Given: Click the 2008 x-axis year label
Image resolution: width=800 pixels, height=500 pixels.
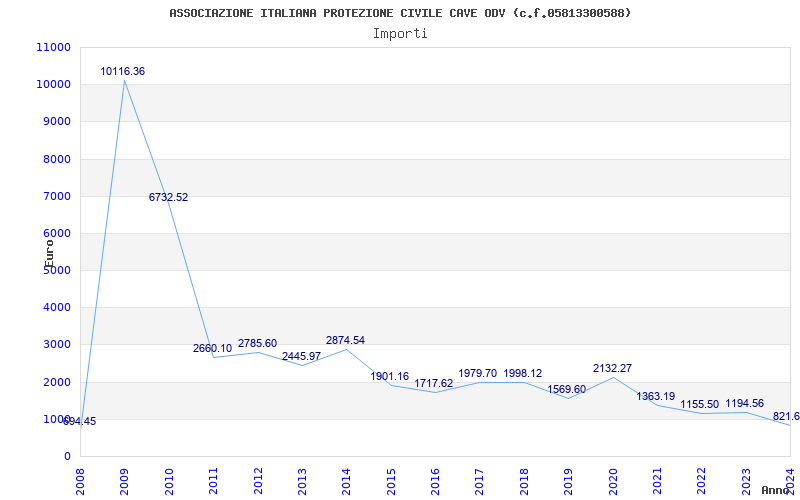Looking at the screenshot, I should click(80, 481).
